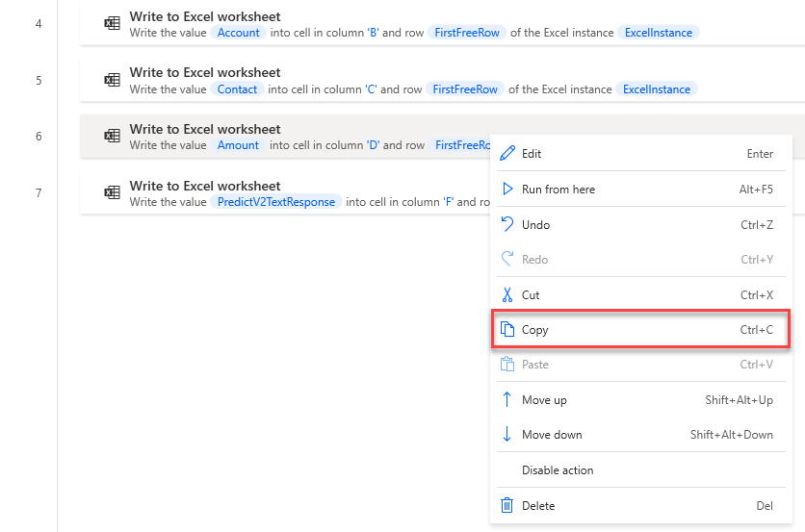Click the undo arrow icon in the menu
Image resolution: width=805 pixels, height=532 pixels.
pyautogui.click(x=507, y=224)
